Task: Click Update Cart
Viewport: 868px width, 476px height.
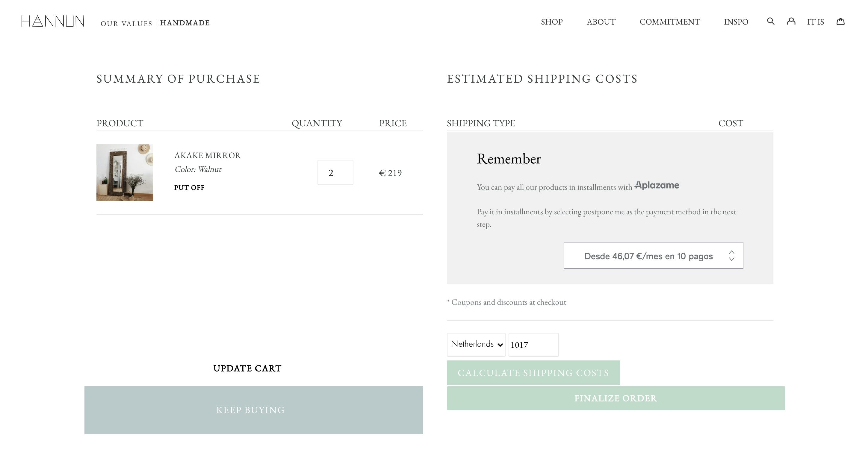Action: click(247, 368)
